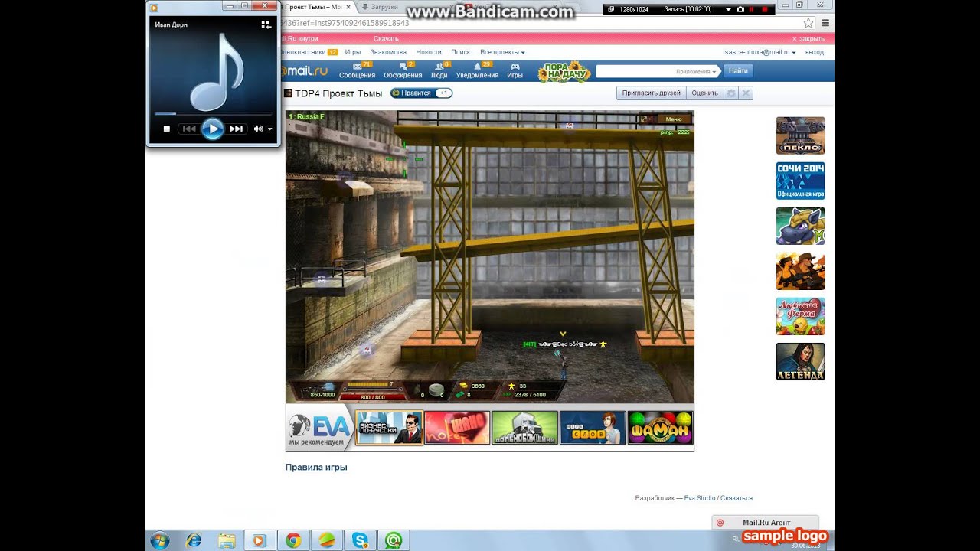Open the soldiers game thumbnail
The width and height of the screenshot is (980, 551).
click(800, 271)
